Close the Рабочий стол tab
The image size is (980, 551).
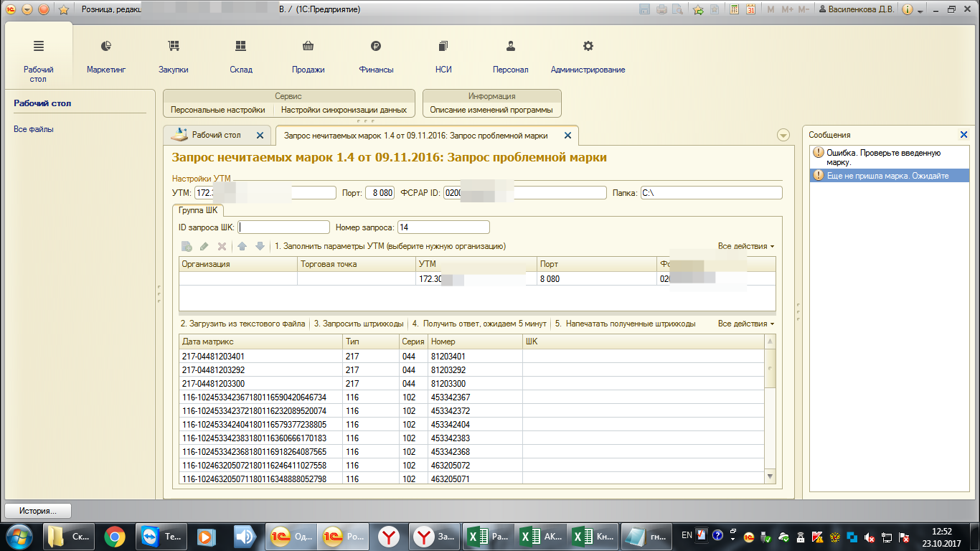(x=260, y=135)
